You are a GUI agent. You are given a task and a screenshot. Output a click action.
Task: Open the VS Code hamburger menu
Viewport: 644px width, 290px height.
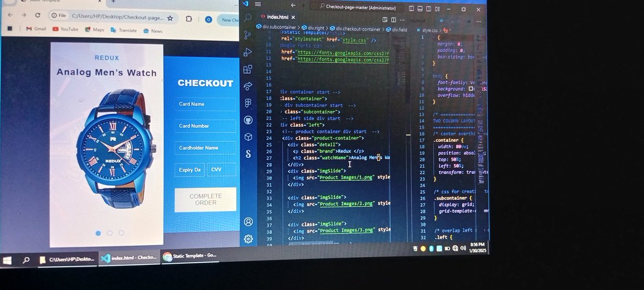pos(257,4)
